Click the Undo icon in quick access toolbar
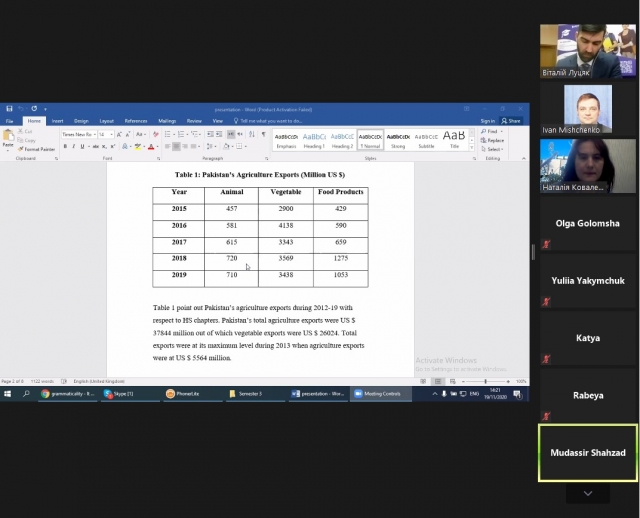640x518 pixels. pyautogui.click(x=20, y=108)
